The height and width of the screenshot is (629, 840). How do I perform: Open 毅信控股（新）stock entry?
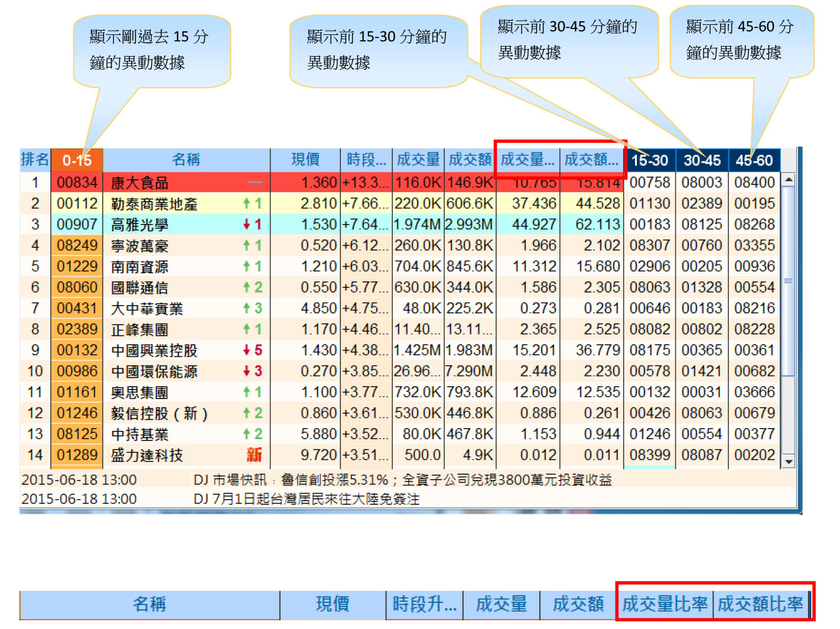click(159, 413)
